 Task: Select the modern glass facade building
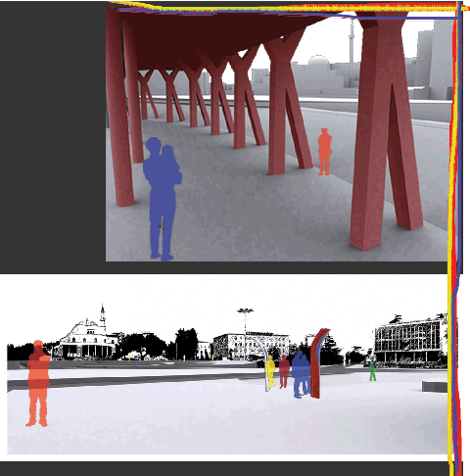[x=410, y=341]
